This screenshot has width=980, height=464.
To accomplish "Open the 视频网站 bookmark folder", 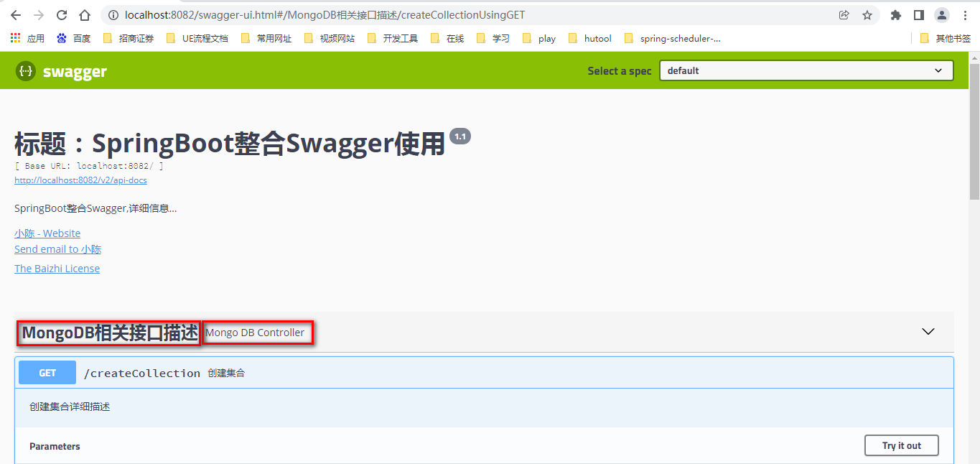I will (330, 38).
